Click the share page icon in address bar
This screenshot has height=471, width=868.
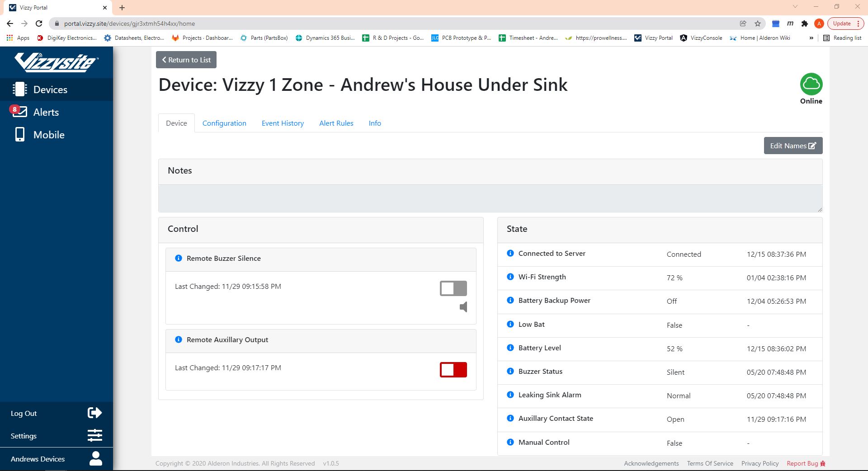coord(743,24)
